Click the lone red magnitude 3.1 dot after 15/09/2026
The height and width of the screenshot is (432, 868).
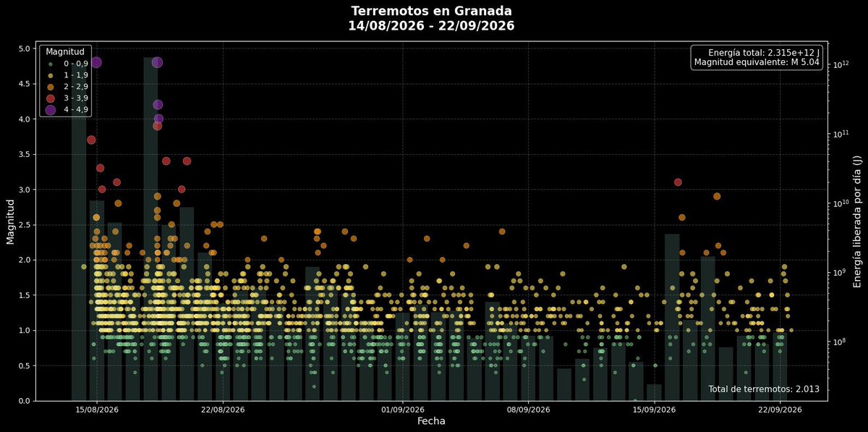pos(678,182)
